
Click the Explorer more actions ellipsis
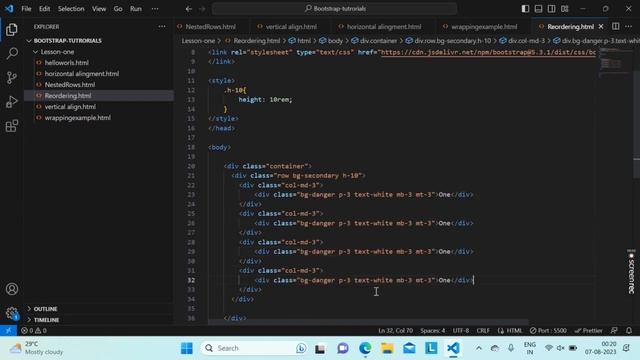coord(162,27)
